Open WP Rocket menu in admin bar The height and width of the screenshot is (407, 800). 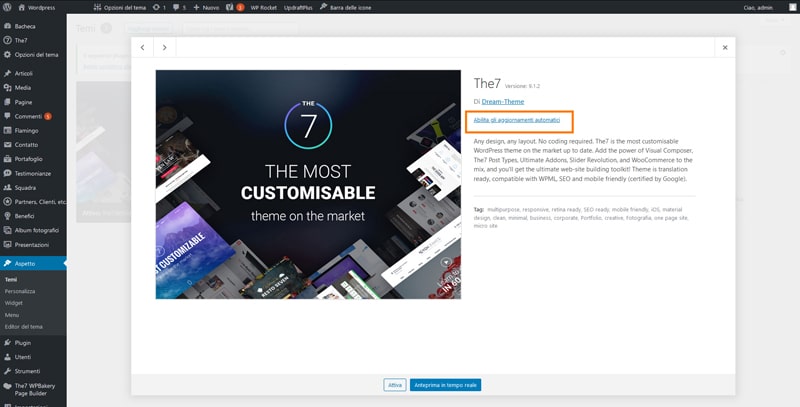click(263, 8)
